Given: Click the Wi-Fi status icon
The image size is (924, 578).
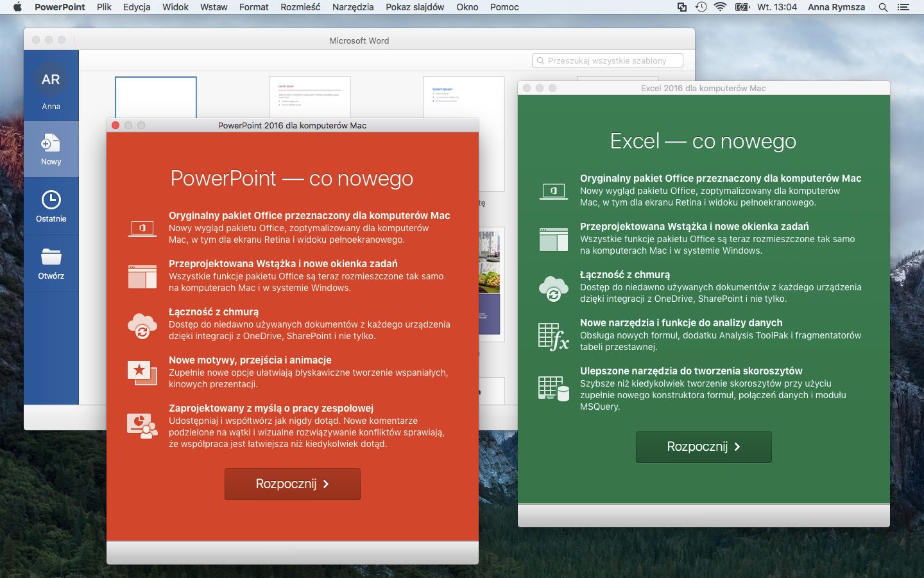Looking at the screenshot, I should point(720,7).
